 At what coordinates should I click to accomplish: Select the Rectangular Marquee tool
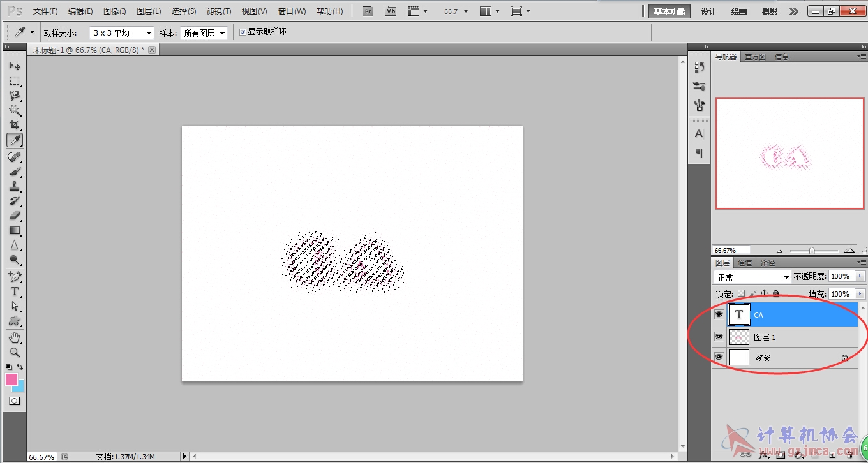(15, 81)
